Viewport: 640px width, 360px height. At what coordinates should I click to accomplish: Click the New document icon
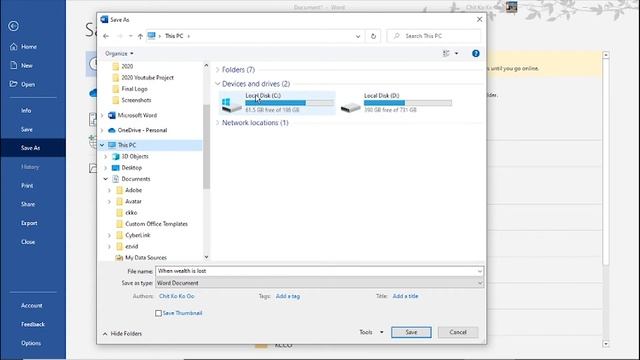(x=13, y=65)
